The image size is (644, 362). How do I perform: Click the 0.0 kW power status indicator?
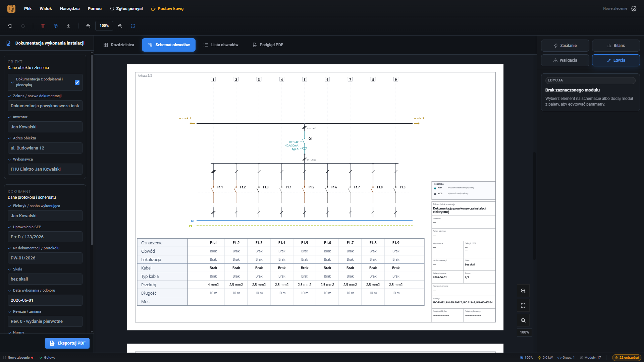545,358
